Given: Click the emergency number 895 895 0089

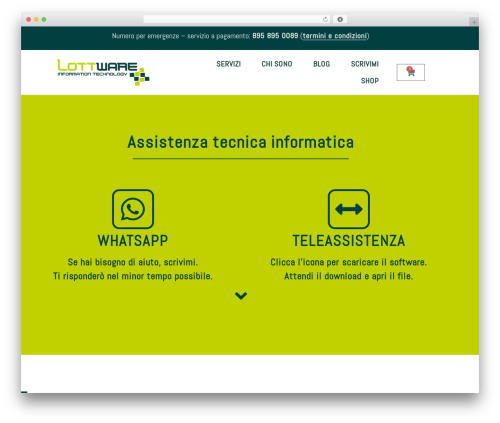Looking at the screenshot, I should click(275, 36).
